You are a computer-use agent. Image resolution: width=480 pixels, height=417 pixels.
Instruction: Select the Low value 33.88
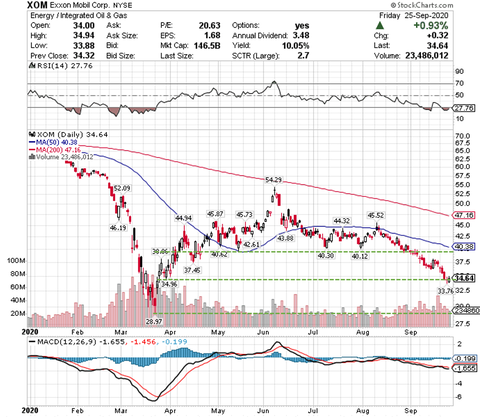click(84, 46)
